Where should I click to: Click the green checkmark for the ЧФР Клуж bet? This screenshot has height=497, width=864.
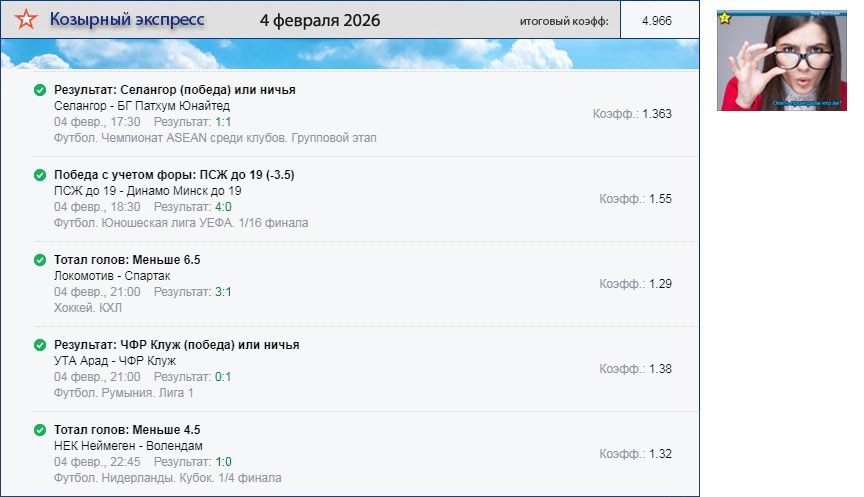[x=40, y=345]
